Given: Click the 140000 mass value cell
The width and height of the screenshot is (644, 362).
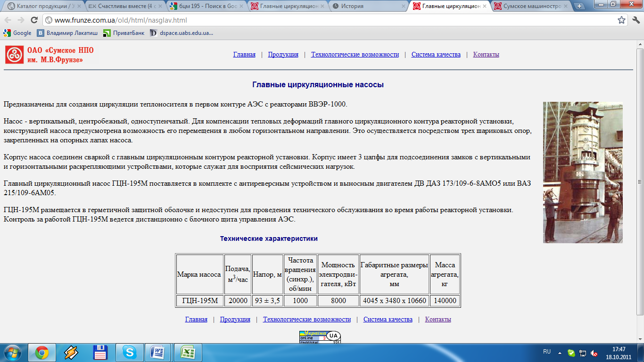Looking at the screenshot, I should pos(445,301).
